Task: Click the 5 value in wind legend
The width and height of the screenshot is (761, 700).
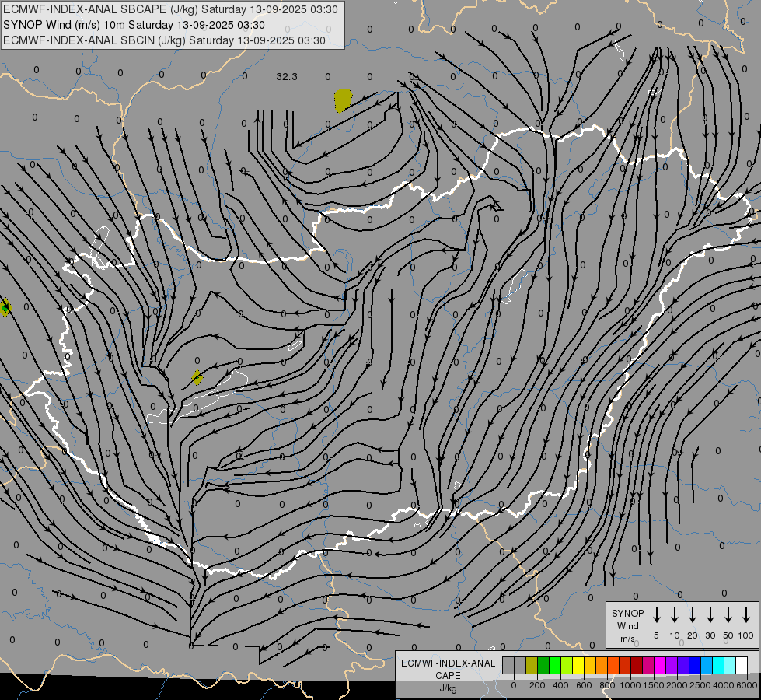Action: [x=656, y=635]
